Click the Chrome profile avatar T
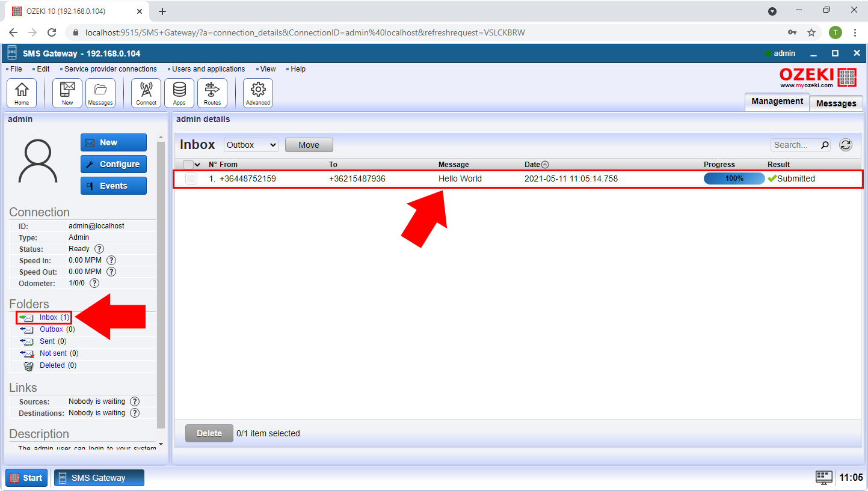Screen dimensions: 868x491 (835, 32)
